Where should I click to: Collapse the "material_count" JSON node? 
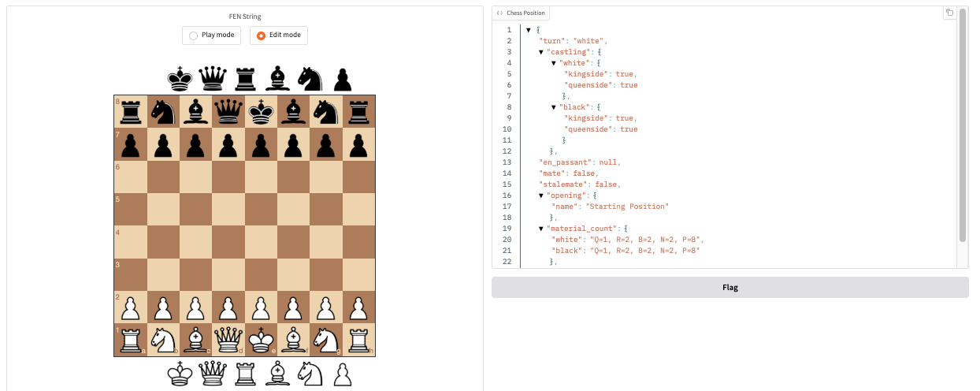(x=541, y=229)
